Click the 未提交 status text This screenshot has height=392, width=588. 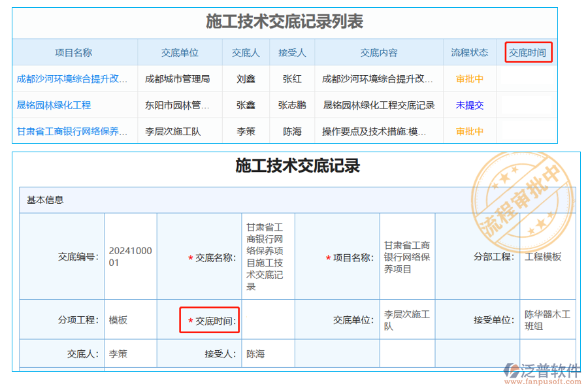(x=469, y=105)
